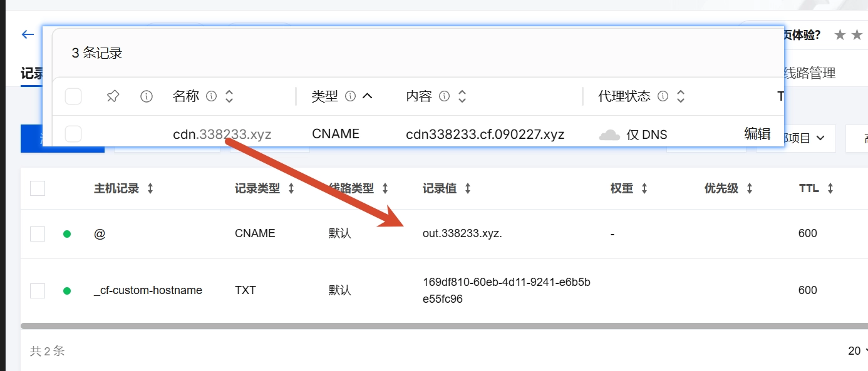Click the second rating star icon
The image size is (868, 371).
858,35
